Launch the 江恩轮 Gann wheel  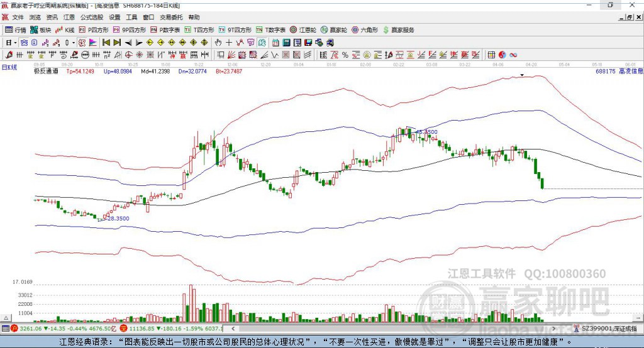(303, 30)
